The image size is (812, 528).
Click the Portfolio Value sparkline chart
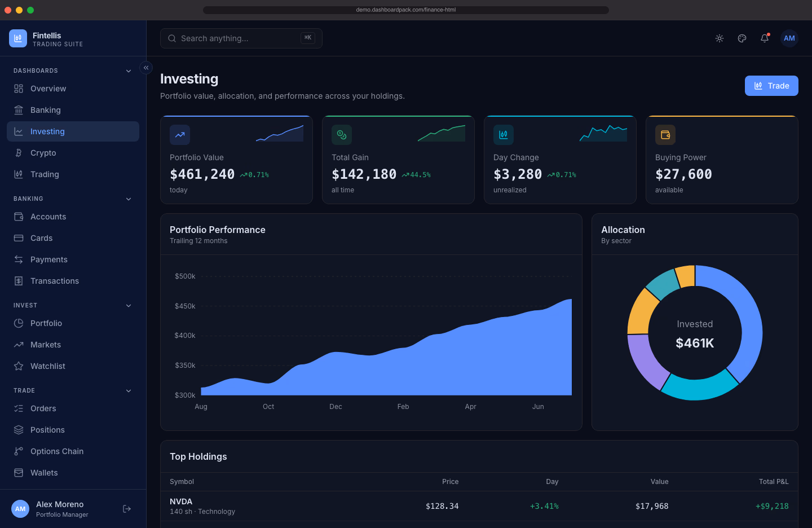[x=280, y=133]
